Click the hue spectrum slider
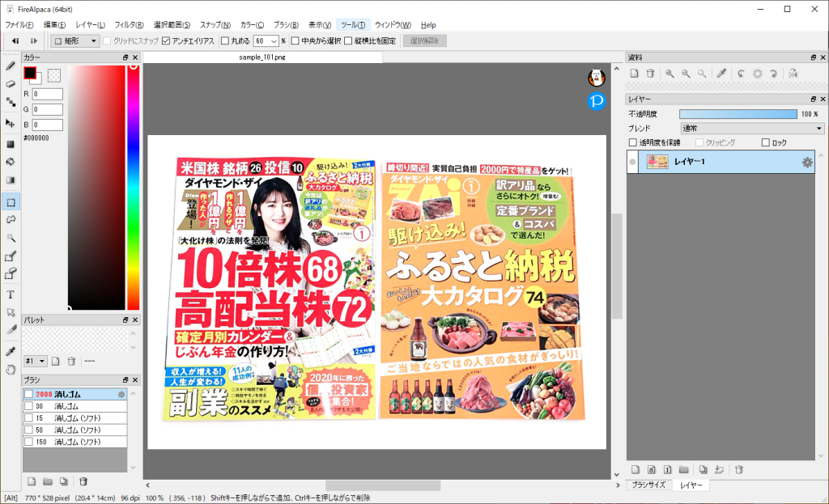 tap(134, 187)
